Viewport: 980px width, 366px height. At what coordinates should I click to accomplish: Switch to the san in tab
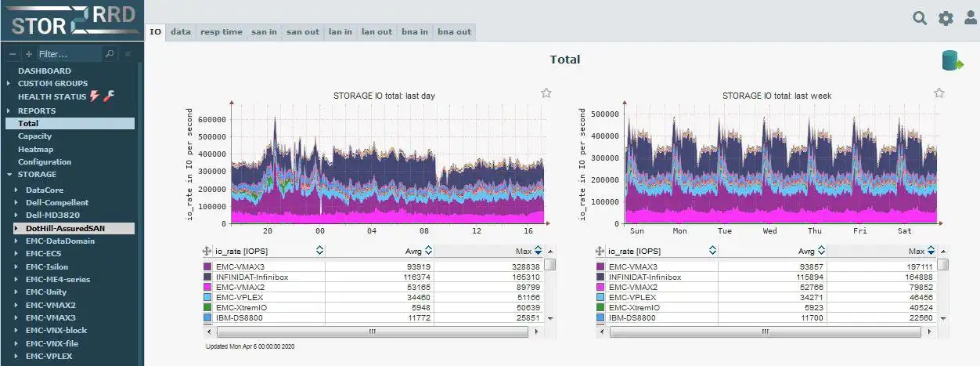[264, 32]
